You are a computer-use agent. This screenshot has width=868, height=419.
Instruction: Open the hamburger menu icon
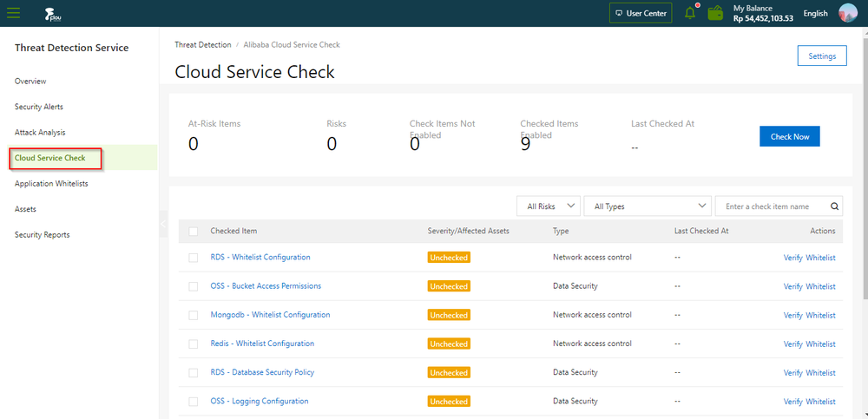pyautogui.click(x=13, y=13)
